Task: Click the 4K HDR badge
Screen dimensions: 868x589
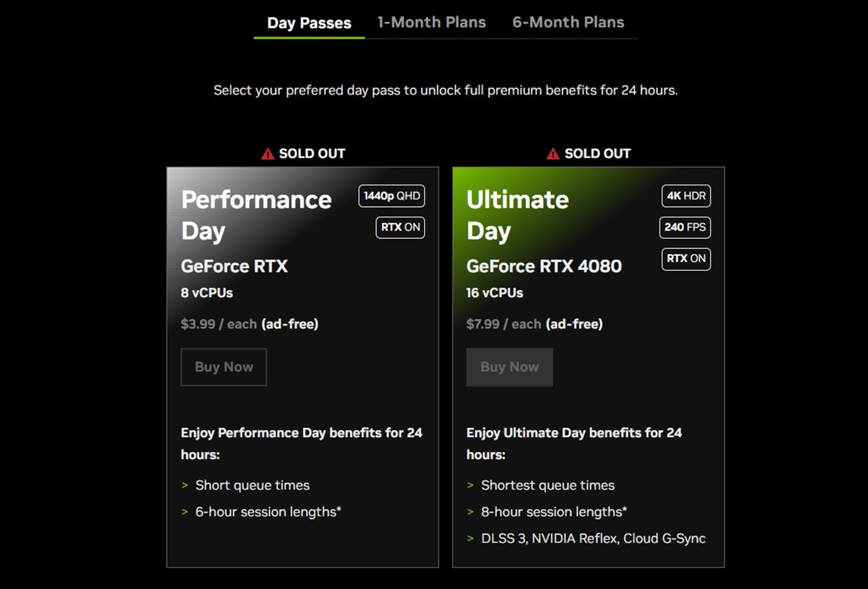Action: (x=686, y=196)
